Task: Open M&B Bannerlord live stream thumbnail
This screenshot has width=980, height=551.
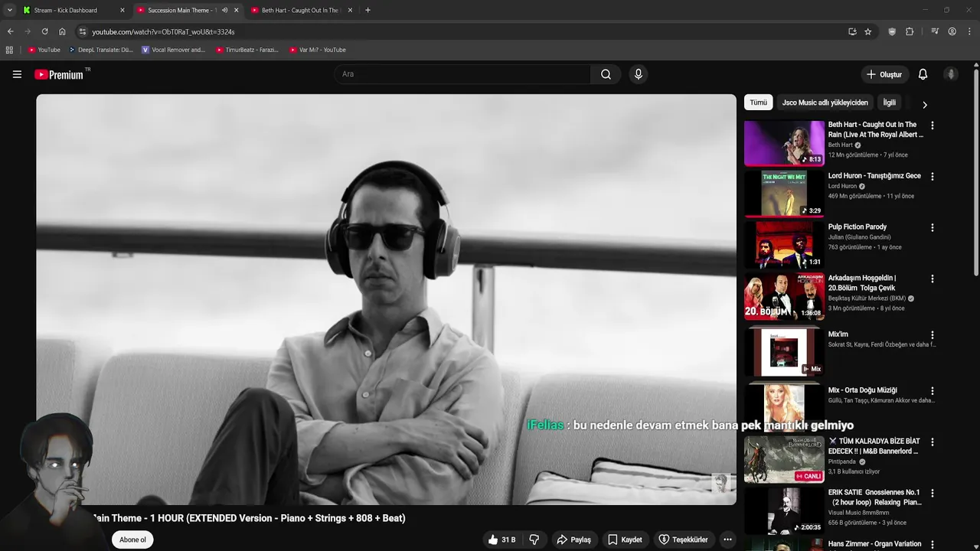Action: pyautogui.click(x=784, y=459)
